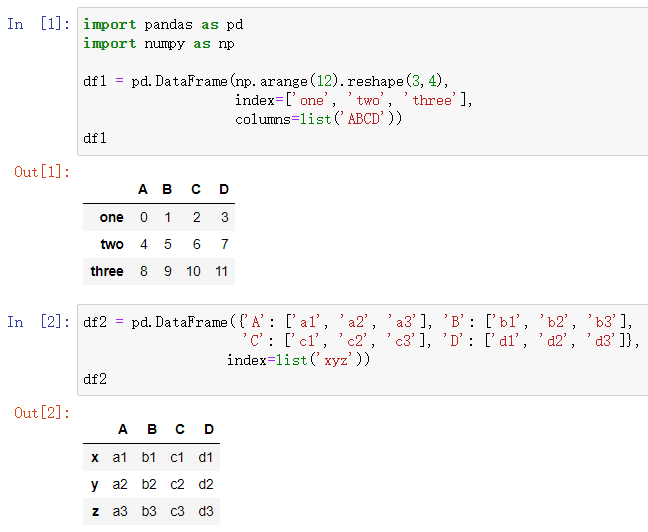Image resolution: width=648 pixels, height=532 pixels.
Task: Click the In [2] cell prompt
Action: pos(38,322)
